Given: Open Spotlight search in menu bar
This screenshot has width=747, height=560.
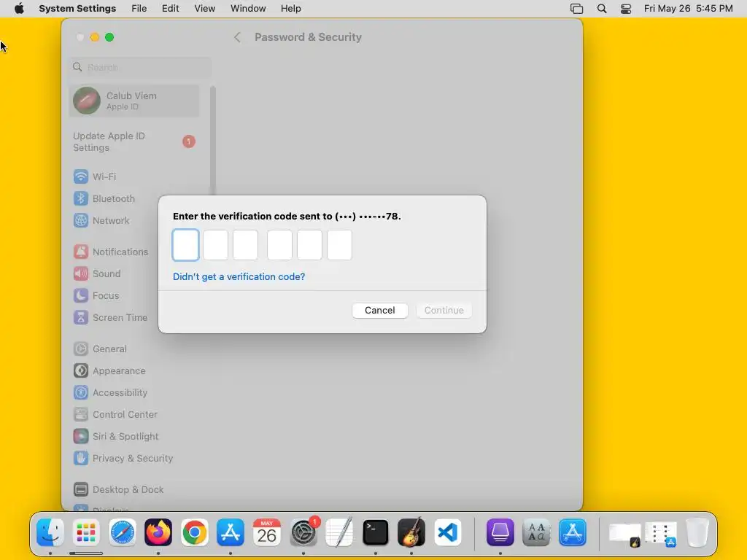Looking at the screenshot, I should point(602,9).
